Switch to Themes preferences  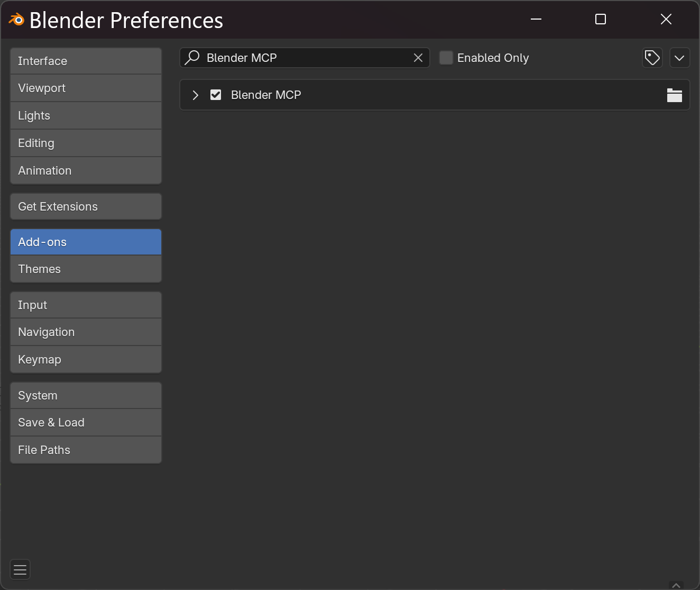pyautogui.click(x=86, y=269)
